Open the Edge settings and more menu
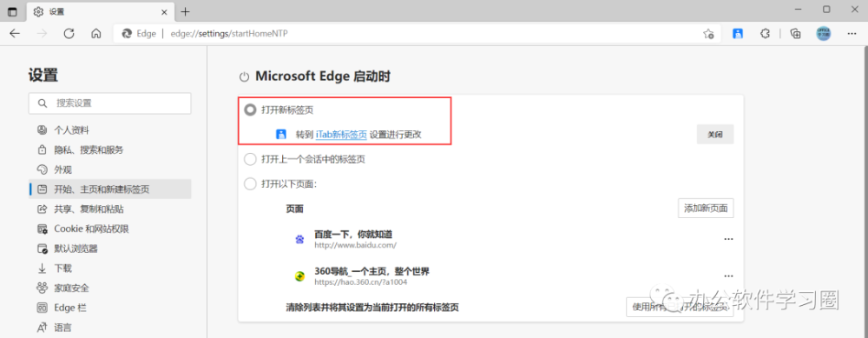 click(x=852, y=34)
